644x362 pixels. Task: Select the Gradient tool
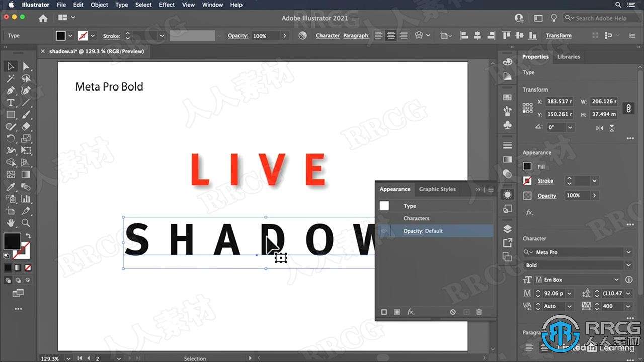(x=26, y=175)
